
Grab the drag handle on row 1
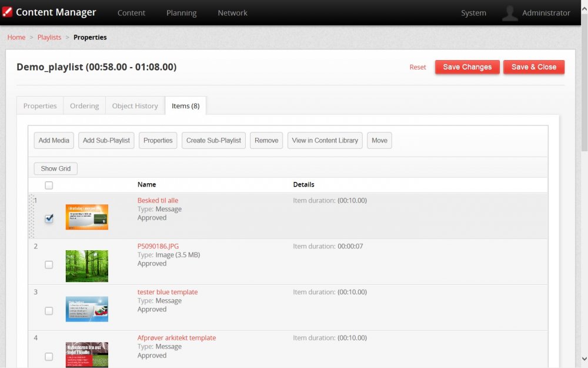click(x=31, y=216)
